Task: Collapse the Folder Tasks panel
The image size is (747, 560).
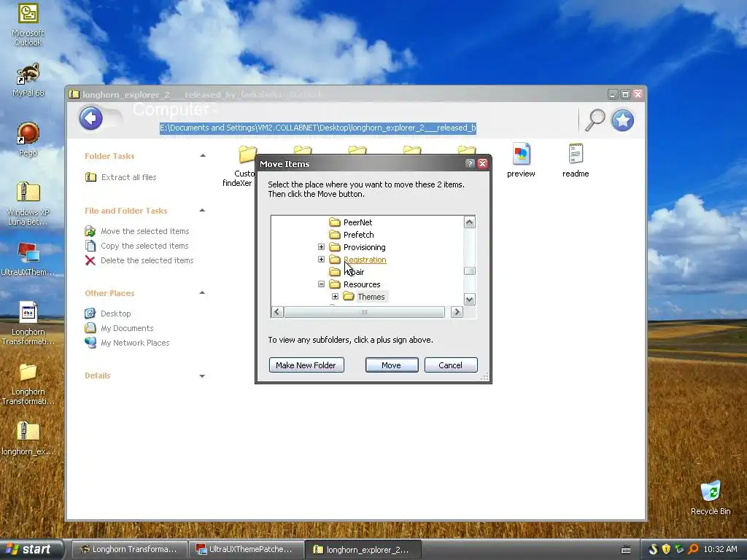Action: click(203, 156)
